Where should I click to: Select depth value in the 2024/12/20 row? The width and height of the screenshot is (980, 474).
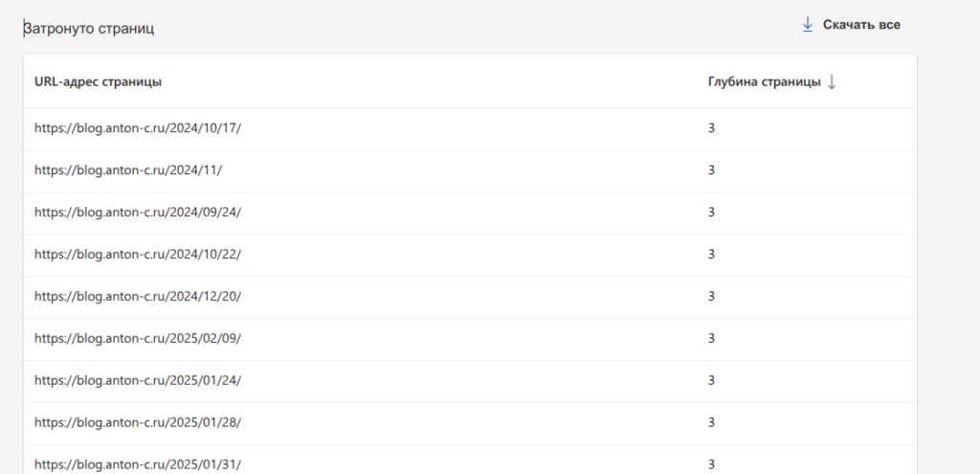712,297
